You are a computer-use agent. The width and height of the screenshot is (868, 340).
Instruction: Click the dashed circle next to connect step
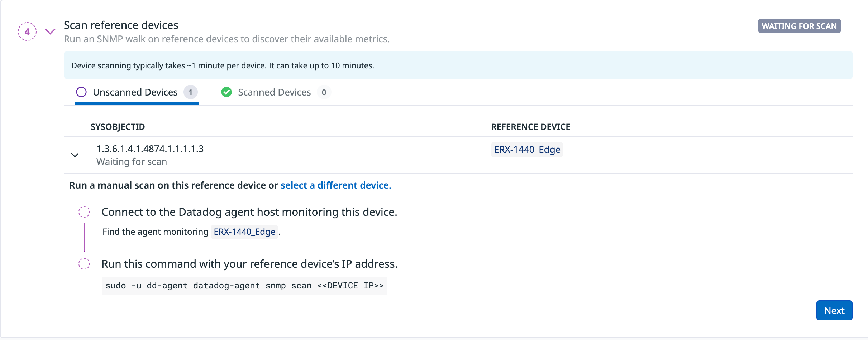pos(85,212)
